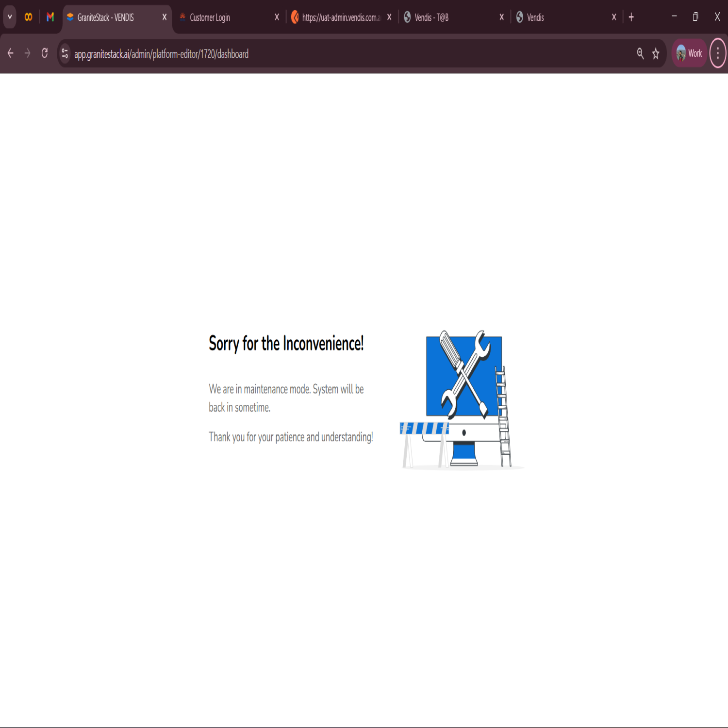Screen dimensions: 728x728
Task: Open the Work profile menu
Action: [x=689, y=53]
